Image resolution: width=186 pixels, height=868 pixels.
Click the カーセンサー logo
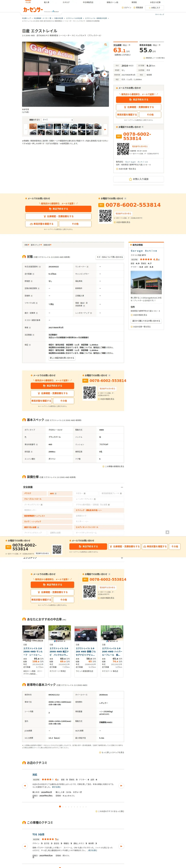(x=33, y=10)
